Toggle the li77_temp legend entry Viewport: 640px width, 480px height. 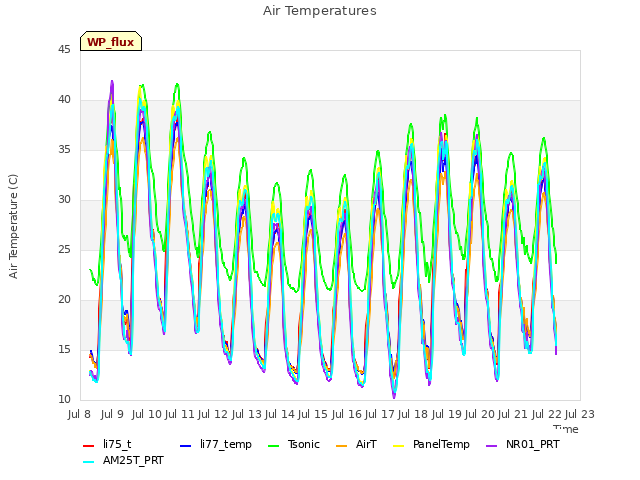pyautogui.click(x=216, y=444)
